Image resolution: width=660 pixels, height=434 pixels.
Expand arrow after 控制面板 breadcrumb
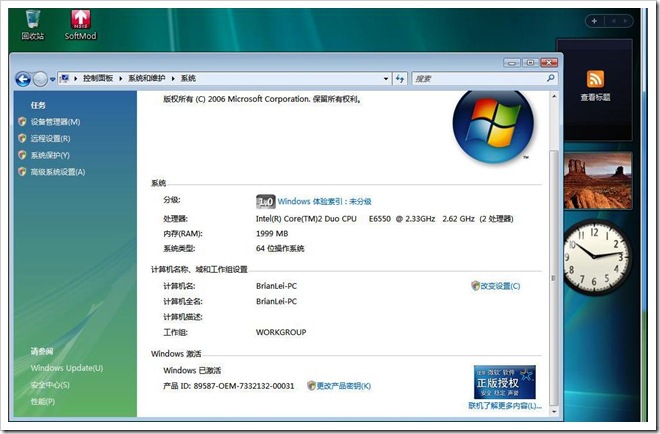[x=120, y=78]
